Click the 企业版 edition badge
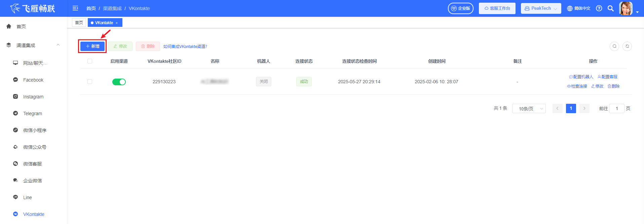The image size is (644, 224). point(461,8)
